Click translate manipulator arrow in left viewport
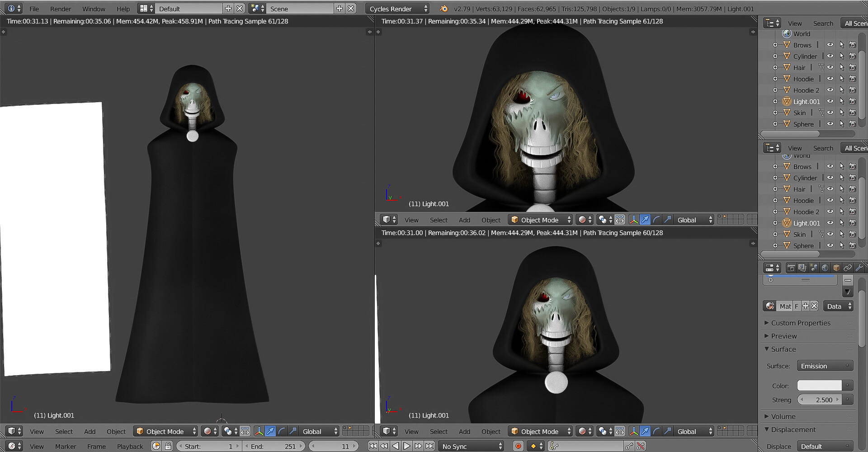The image size is (868, 452). [x=270, y=431]
